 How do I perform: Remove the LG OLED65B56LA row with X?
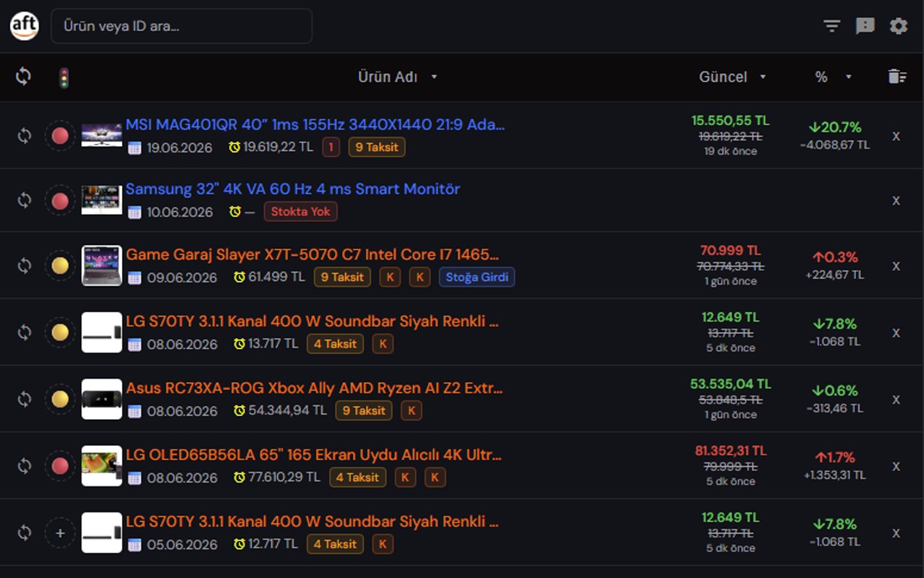pos(896,466)
